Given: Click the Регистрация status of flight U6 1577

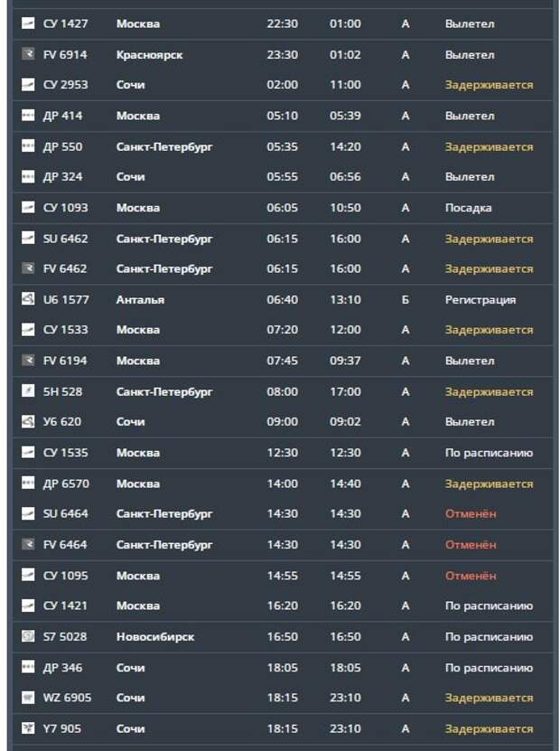Looking at the screenshot, I should 481,300.
